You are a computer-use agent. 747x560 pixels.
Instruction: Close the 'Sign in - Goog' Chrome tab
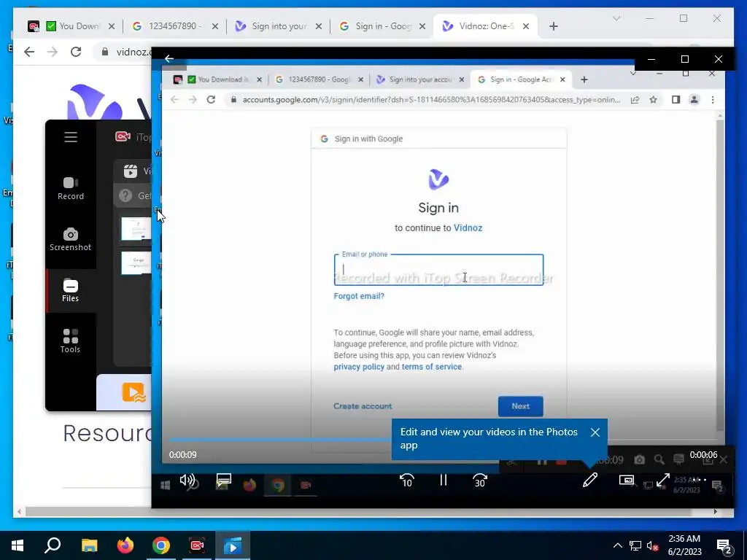[x=422, y=26]
